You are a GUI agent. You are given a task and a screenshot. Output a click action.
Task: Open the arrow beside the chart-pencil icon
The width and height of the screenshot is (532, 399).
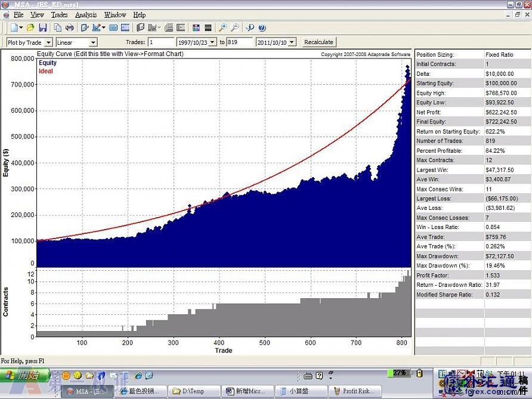tap(104, 27)
